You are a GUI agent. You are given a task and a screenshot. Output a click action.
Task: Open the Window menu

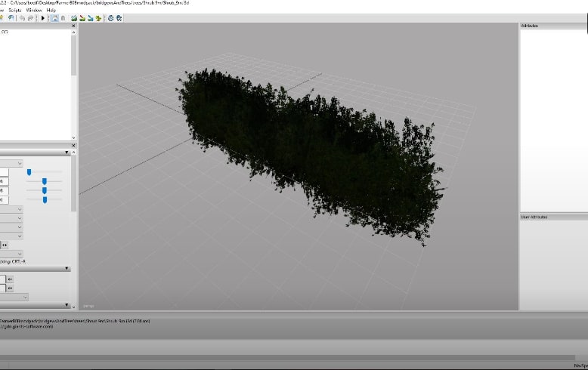(x=34, y=11)
